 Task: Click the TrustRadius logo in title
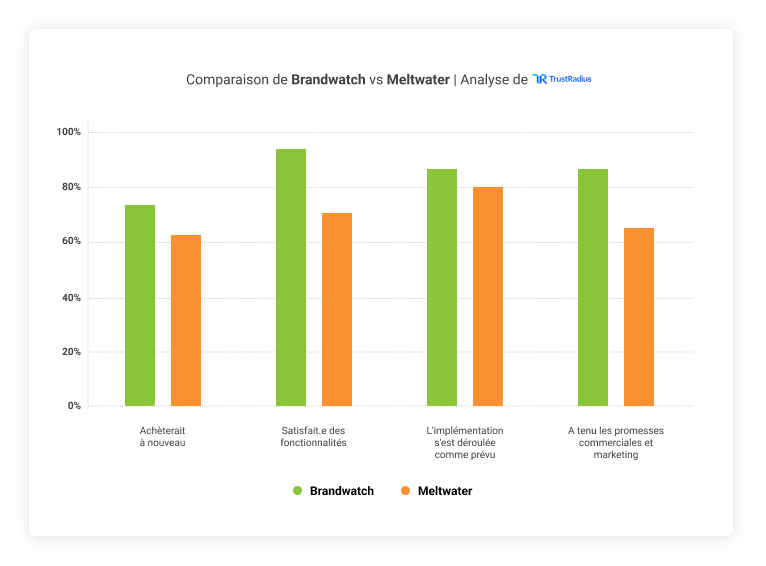coord(562,79)
